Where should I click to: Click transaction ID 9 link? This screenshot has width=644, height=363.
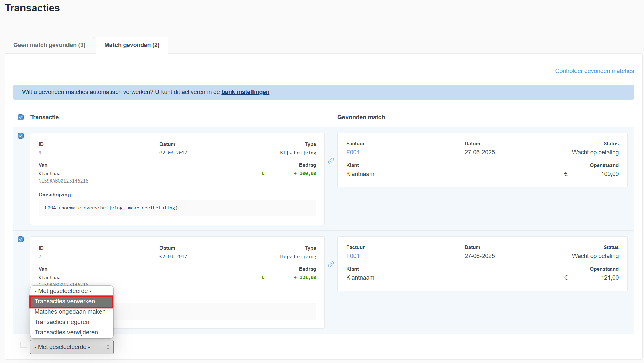pos(40,153)
